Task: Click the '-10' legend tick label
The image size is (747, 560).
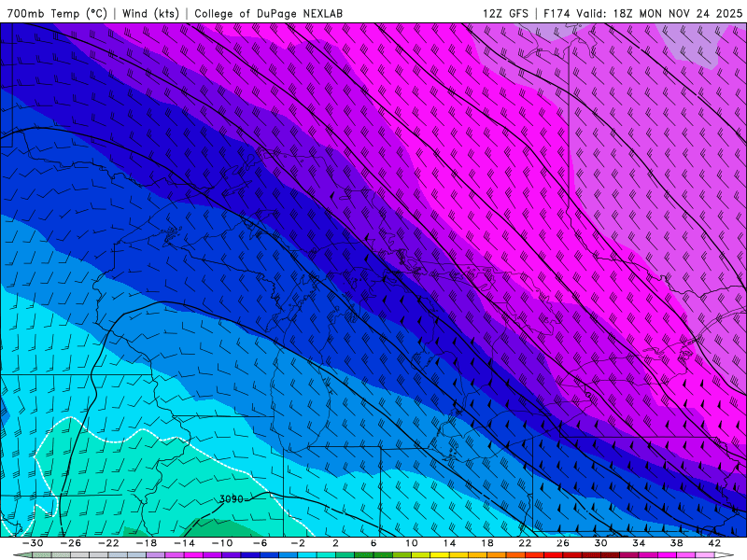Action: [222, 543]
